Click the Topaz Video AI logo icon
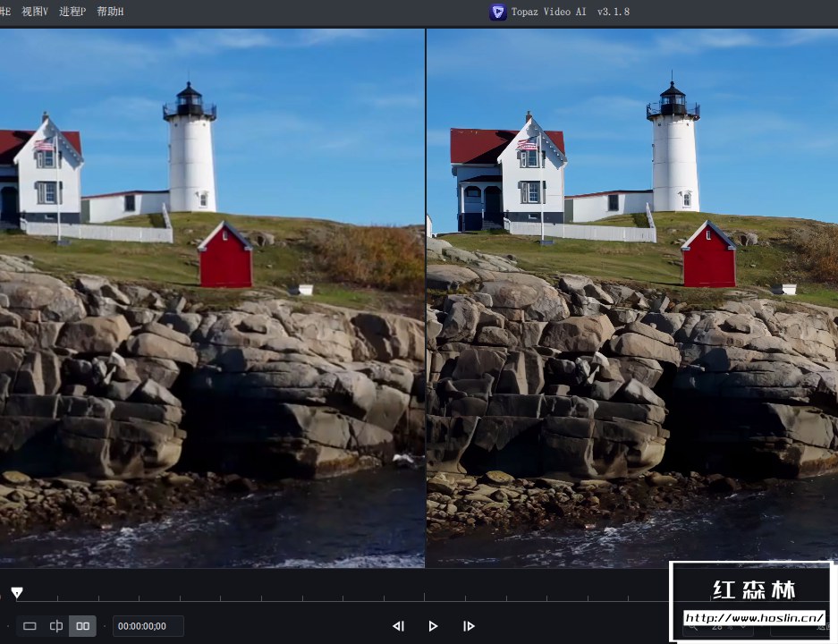The image size is (838, 644). point(497,12)
